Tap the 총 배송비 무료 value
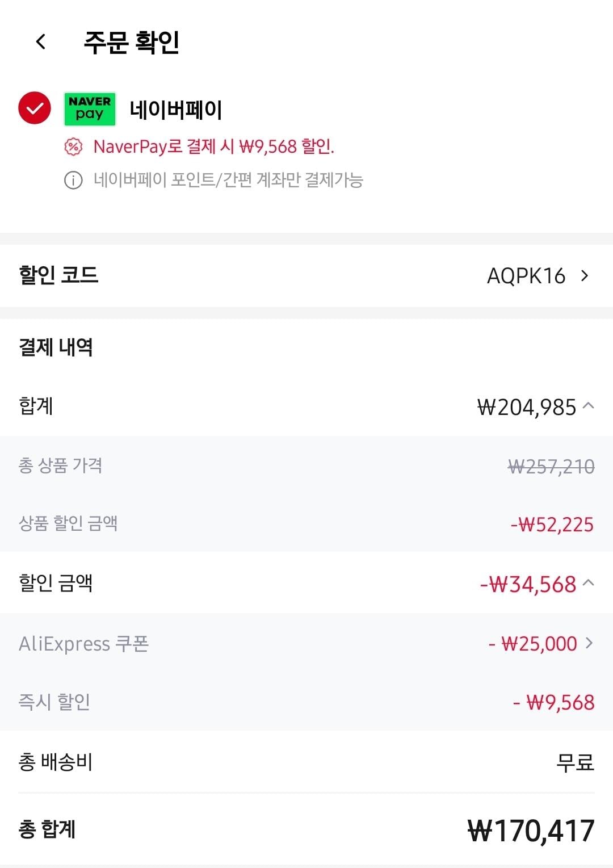The width and height of the screenshot is (613, 868). coord(575,762)
